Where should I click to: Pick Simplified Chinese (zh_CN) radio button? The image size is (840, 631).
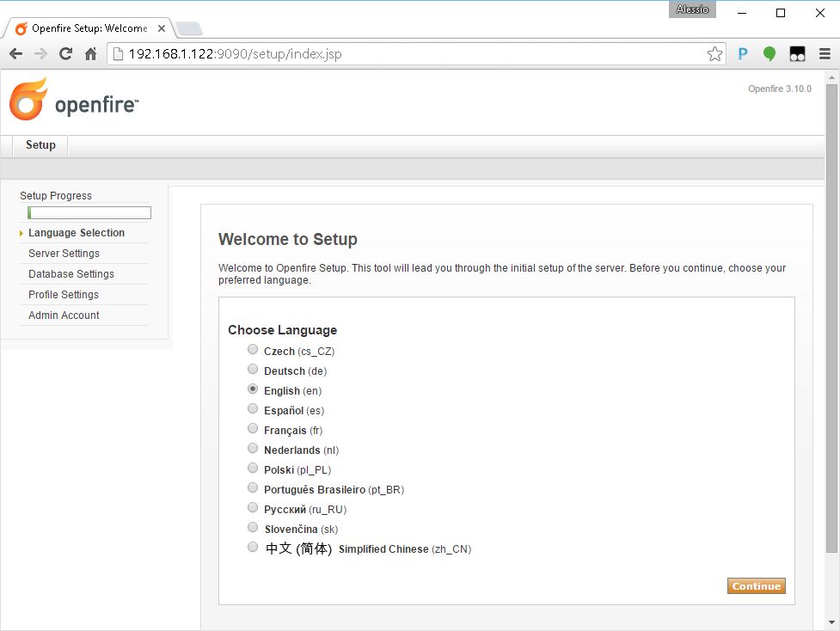point(253,548)
